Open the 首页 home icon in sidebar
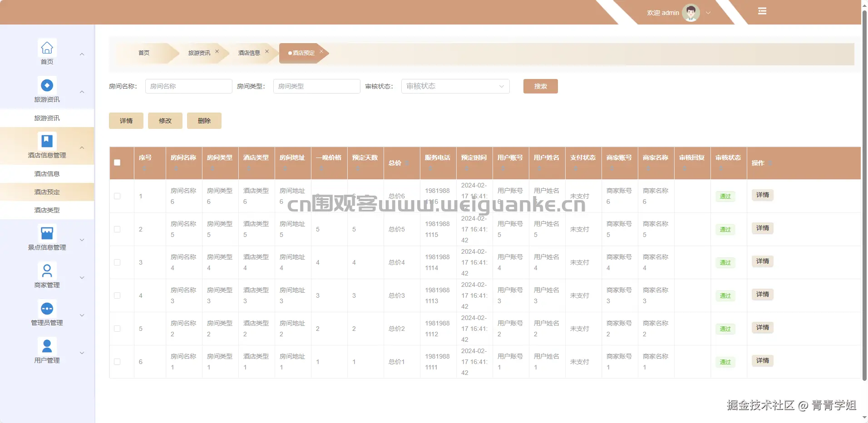Viewport: 868px width, 423px height. (x=47, y=47)
